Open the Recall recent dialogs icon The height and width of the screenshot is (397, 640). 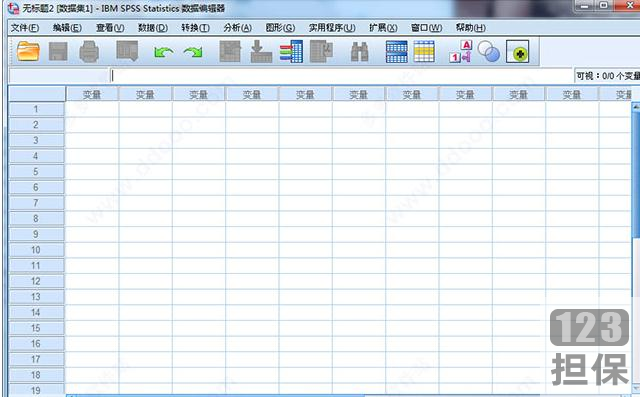(x=127, y=51)
